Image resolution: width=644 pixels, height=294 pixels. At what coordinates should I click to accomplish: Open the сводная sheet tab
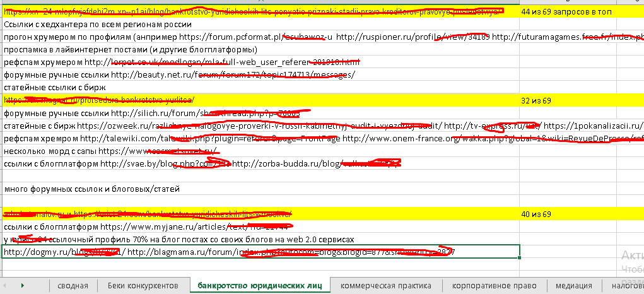[73, 286]
